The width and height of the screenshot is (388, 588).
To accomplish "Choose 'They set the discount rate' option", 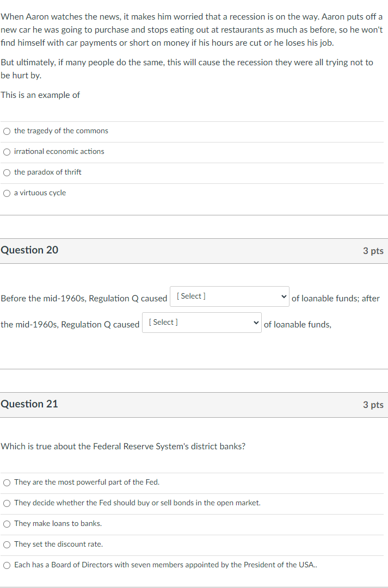I will 7,544.
